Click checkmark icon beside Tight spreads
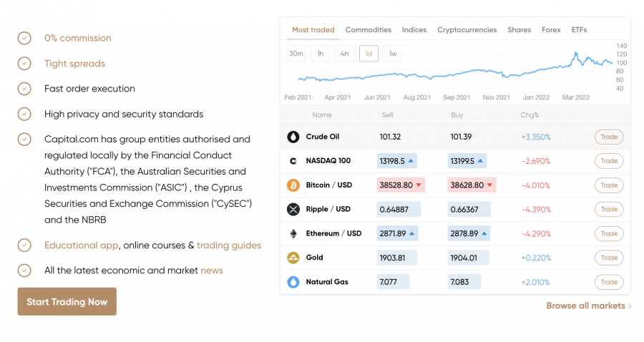This screenshot has height=342, width=644. [x=24, y=64]
